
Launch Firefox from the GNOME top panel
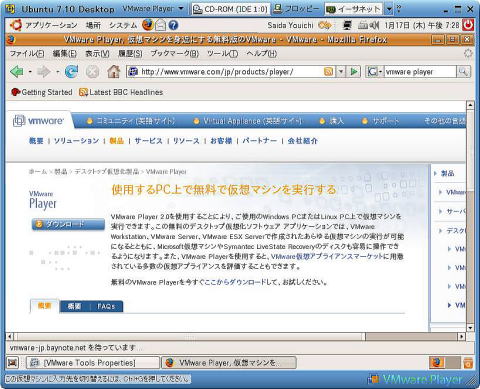[x=147, y=25]
